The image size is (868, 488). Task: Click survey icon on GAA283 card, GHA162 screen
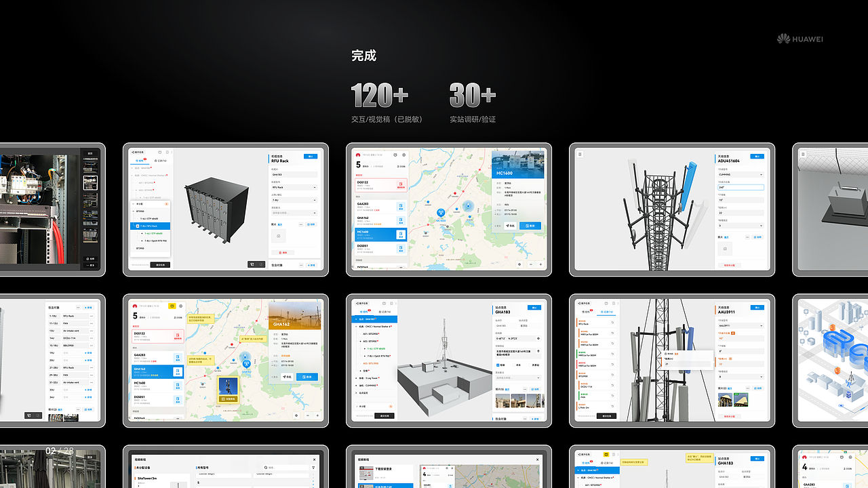[x=178, y=358]
